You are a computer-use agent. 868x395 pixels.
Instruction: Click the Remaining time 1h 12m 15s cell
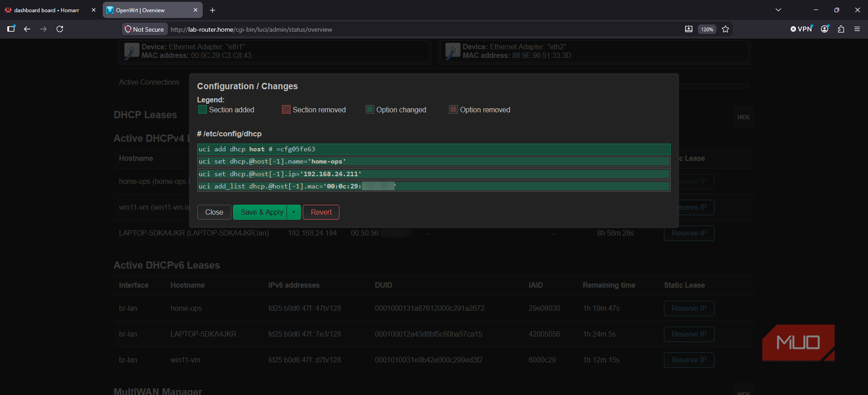pos(601,360)
